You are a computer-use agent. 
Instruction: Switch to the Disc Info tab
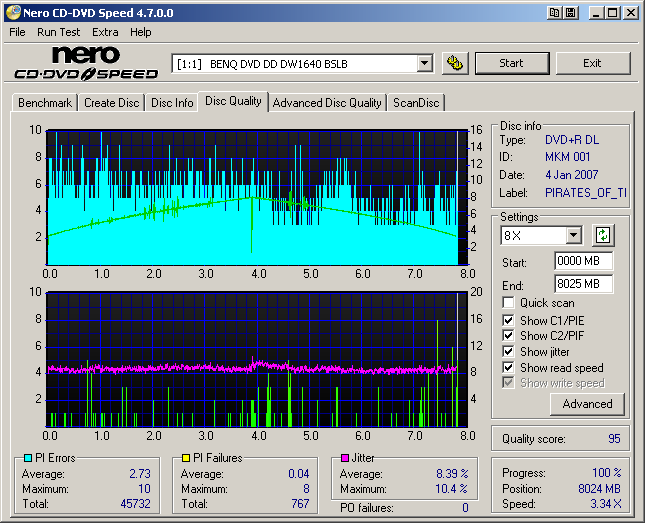pos(172,103)
